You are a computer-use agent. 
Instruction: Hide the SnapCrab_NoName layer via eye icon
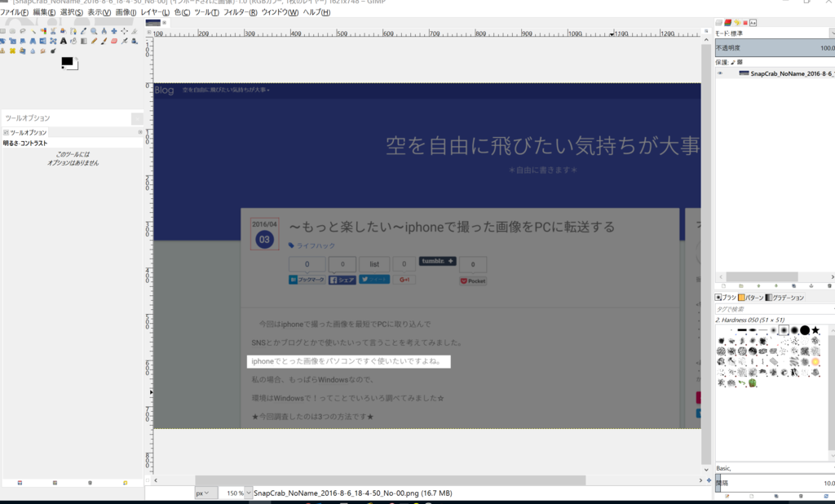click(x=720, y=73)
